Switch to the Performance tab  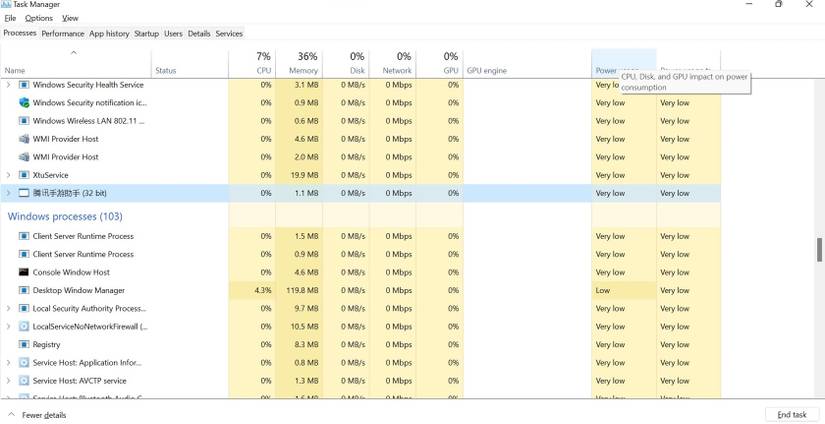[63, 34]
